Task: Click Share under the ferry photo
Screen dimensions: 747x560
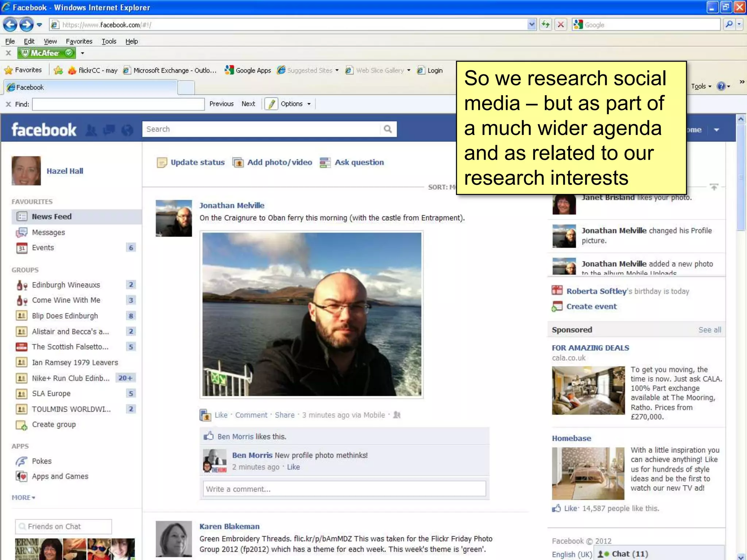Action: 285,415
